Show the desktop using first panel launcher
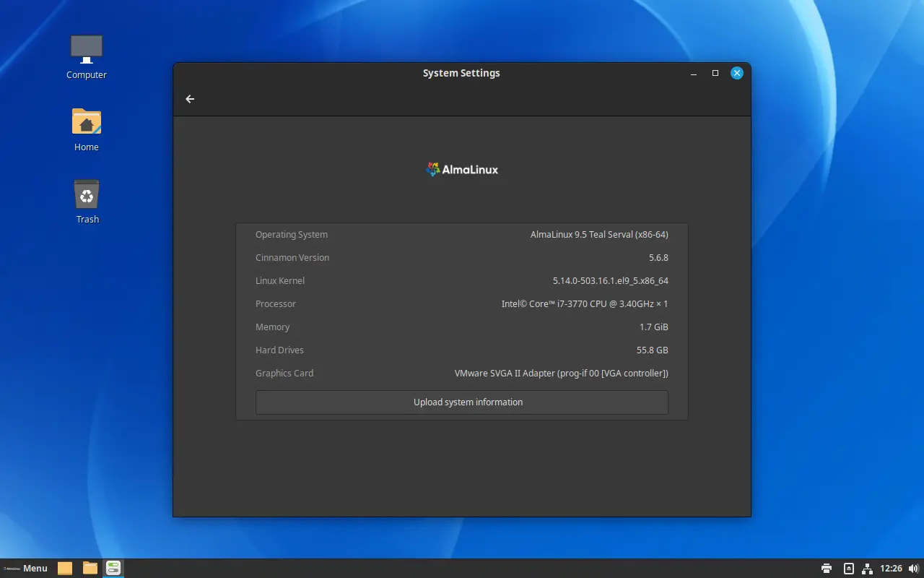 click(x=65, y=568)
